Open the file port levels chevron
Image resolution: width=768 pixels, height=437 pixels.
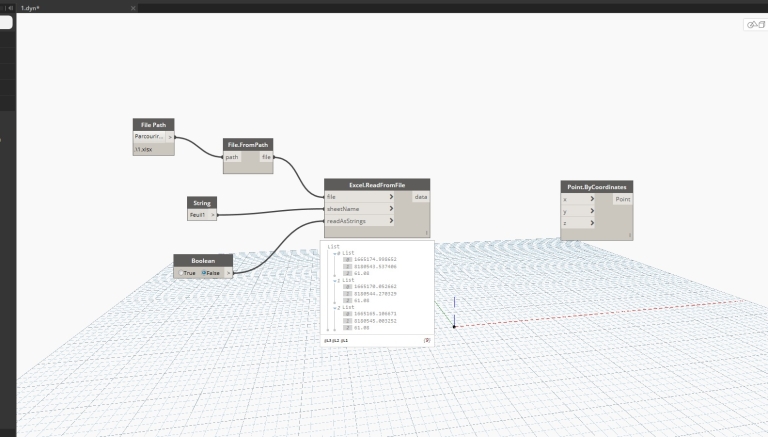(x=391, y=197)
